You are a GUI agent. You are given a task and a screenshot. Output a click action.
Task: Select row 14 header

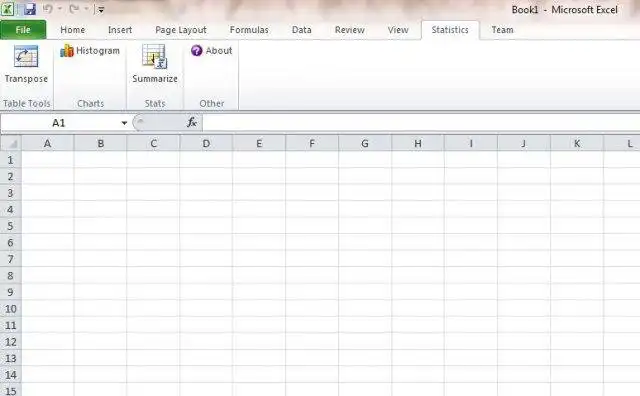11,375
